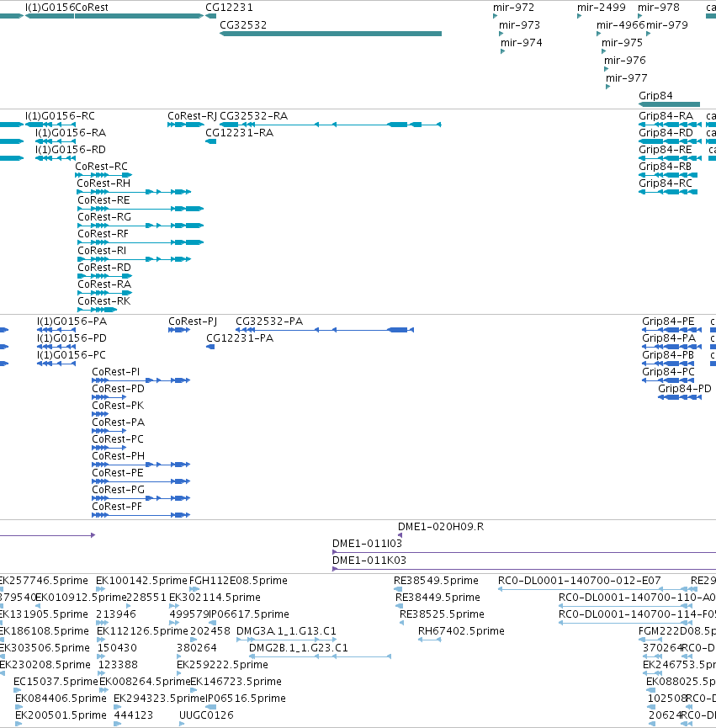Click the Grip84-RE transcript
The width and height of the screenshot is (716, 728).
[x=670, y=158]
